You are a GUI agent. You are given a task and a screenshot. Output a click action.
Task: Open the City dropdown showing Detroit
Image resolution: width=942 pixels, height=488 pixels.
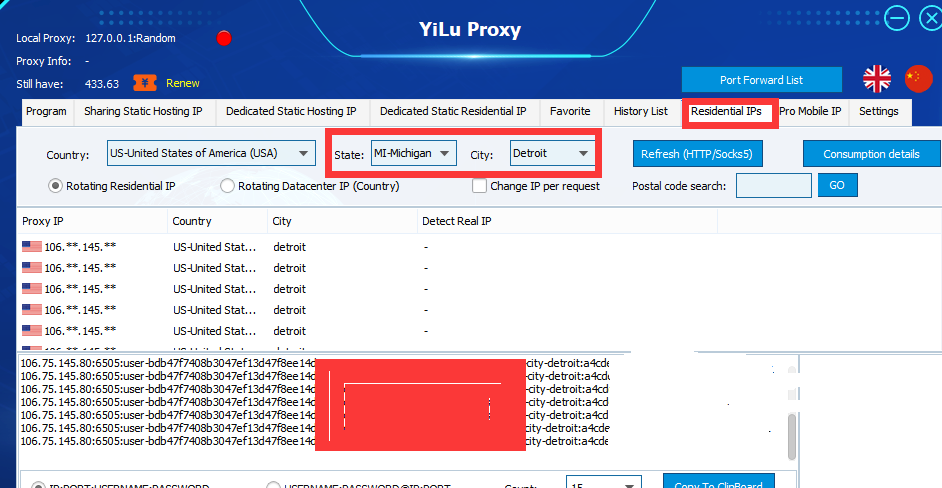[553, 153]
